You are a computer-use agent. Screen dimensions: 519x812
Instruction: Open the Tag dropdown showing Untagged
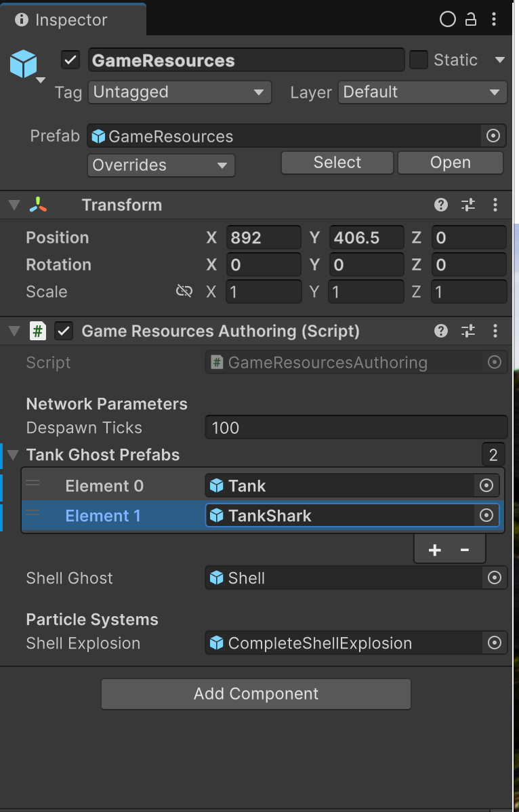tap(179, 92)
